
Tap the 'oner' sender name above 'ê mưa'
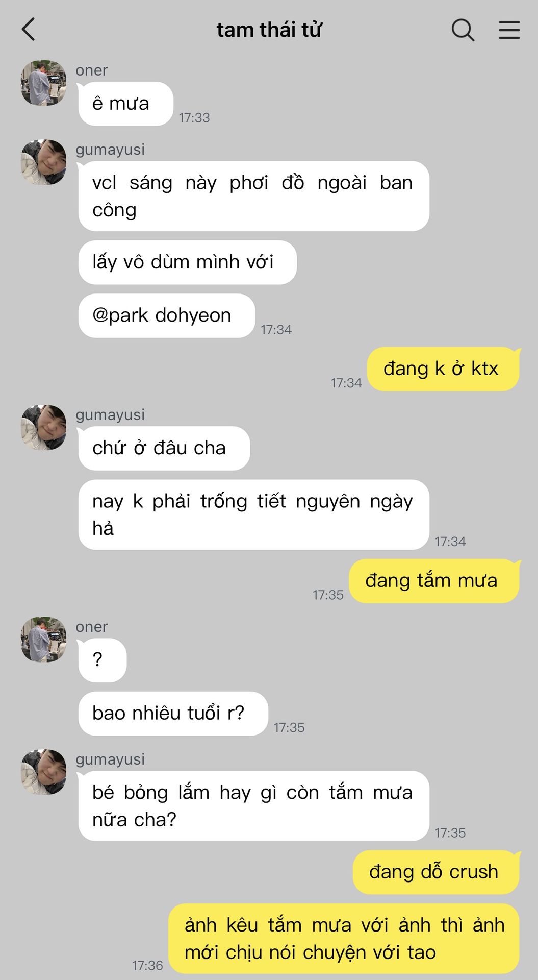pyautogui.click(x=92, y=70)
